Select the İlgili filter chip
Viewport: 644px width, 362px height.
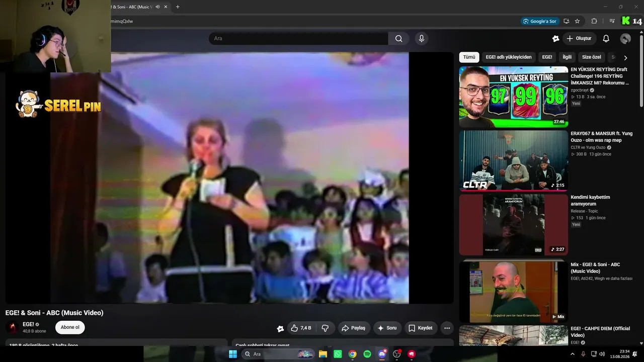pos(567,57)
